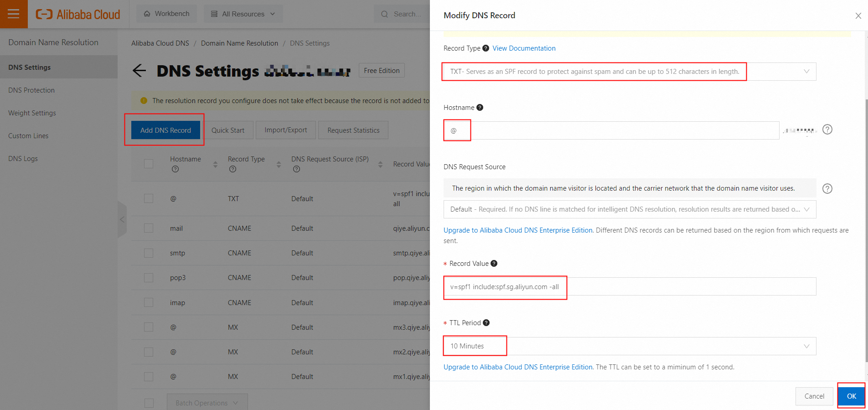
Task: Click help icon under Hostname column header
Action: pos(175,169)
